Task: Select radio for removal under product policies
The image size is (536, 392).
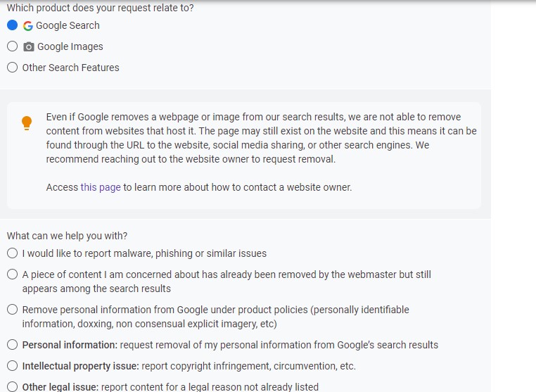Action: (12, 310)
